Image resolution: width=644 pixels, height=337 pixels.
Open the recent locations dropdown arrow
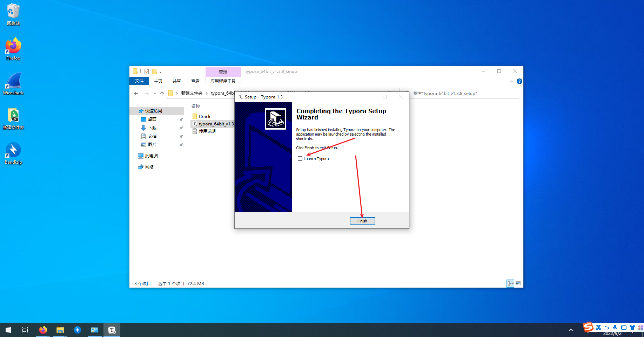[155, 93]
